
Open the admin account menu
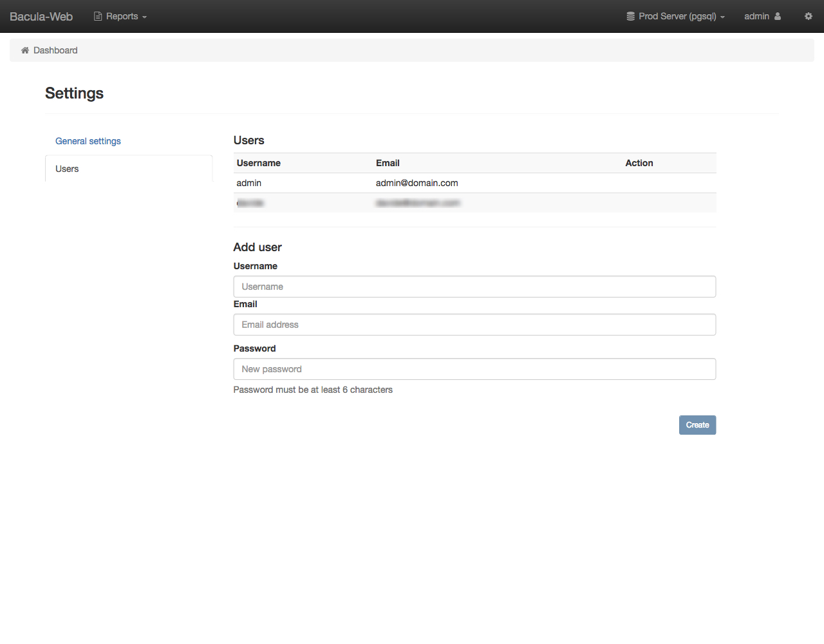(x=757, y=16)
